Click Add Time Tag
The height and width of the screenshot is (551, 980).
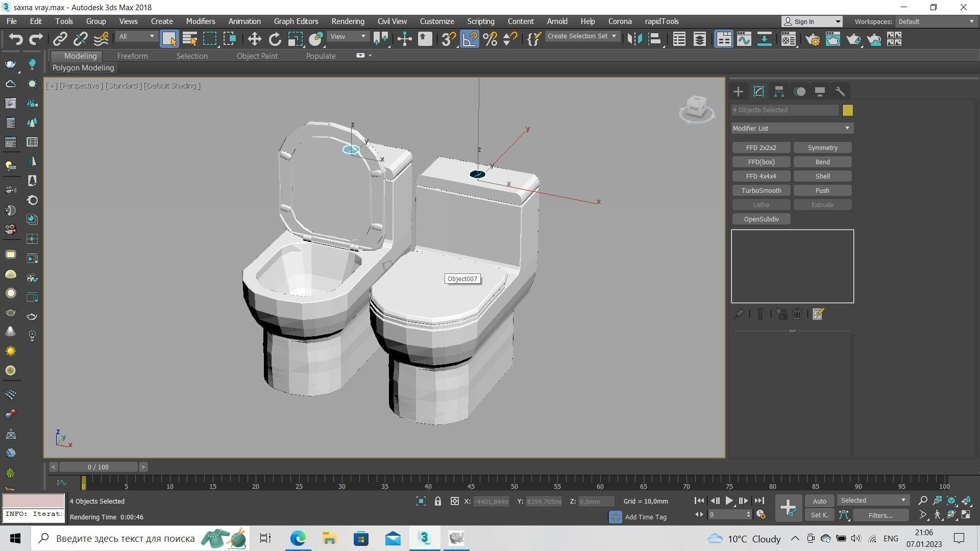(x=645, y=517)
